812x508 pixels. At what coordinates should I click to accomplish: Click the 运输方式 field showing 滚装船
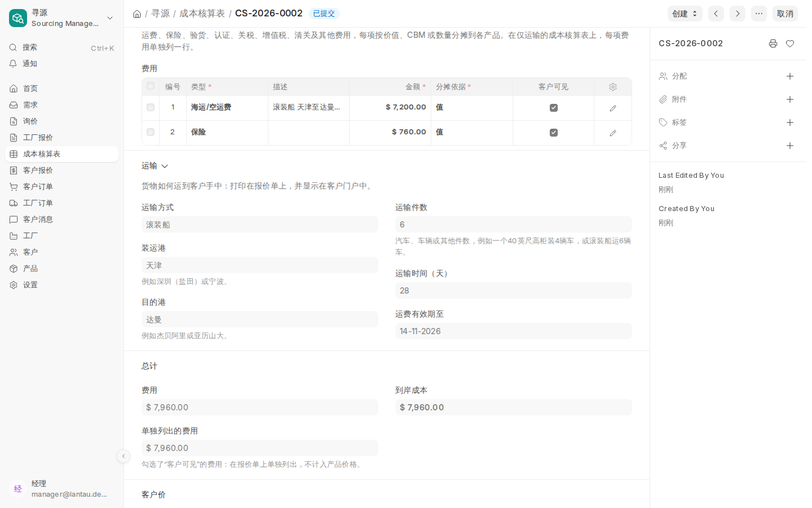click(x=260, y=225)
